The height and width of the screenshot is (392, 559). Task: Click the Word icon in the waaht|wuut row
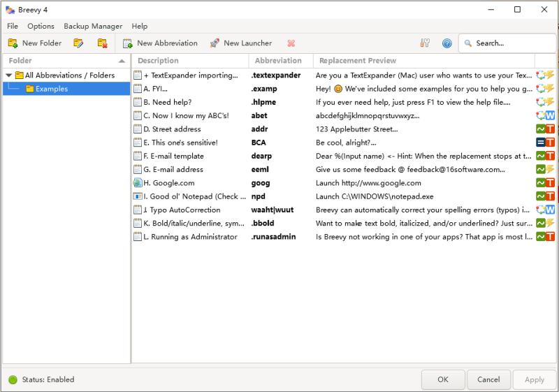click(550, 210)
